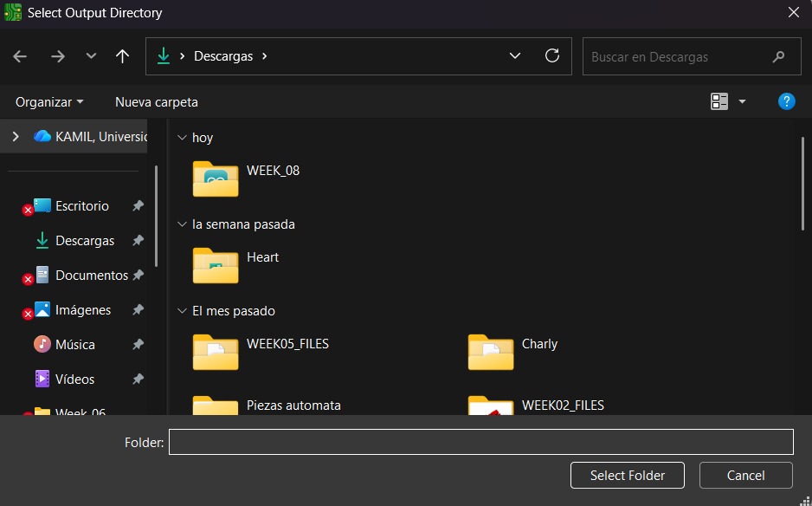Open help with the question mark
Viewport: 812px width, 506px height.
pyautogui.click(x=787, y=101)
